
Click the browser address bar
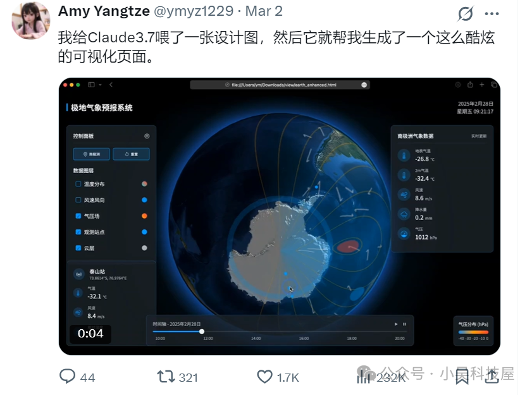280,85
